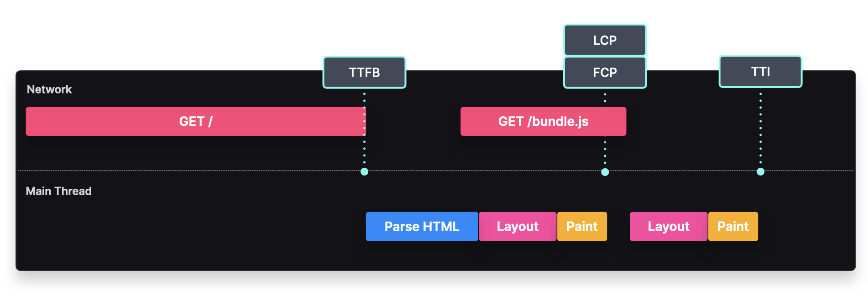
Task: Click the timeline marker dot below TTFB
Action: [364, 172]
